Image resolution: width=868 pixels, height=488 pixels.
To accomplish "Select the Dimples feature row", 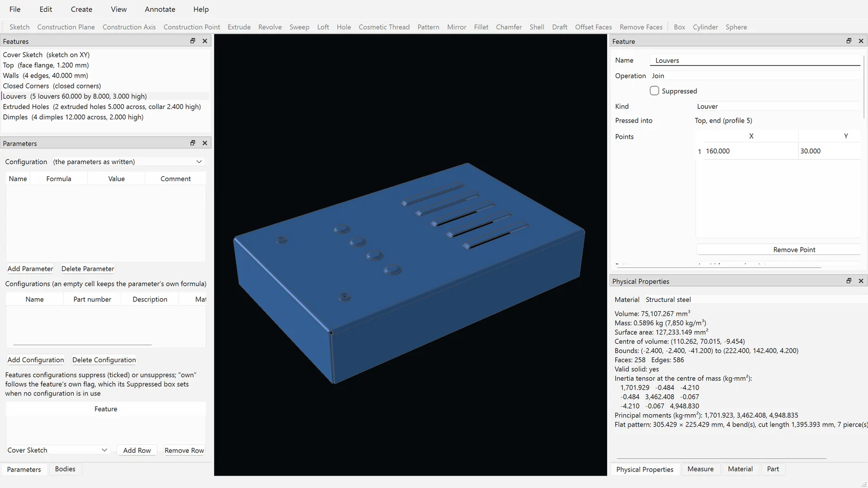I will click(105, 117).
